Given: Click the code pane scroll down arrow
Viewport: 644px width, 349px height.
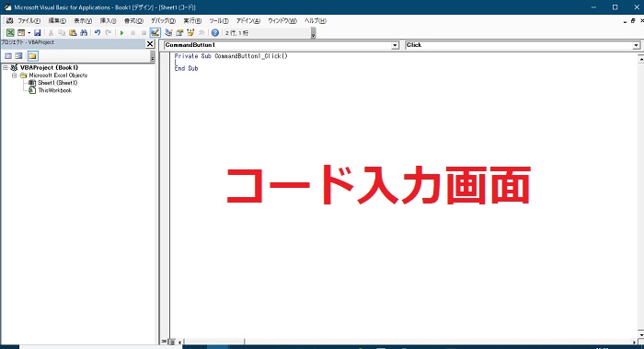Looking at the screenshot, I should pyautogui.click(x=640, y=335).
